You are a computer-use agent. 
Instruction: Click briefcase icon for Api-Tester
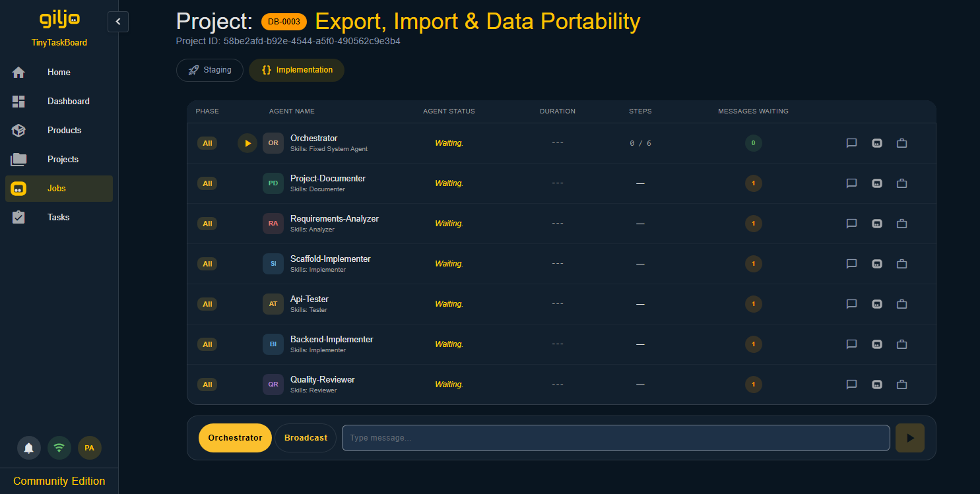click(902, 304)
